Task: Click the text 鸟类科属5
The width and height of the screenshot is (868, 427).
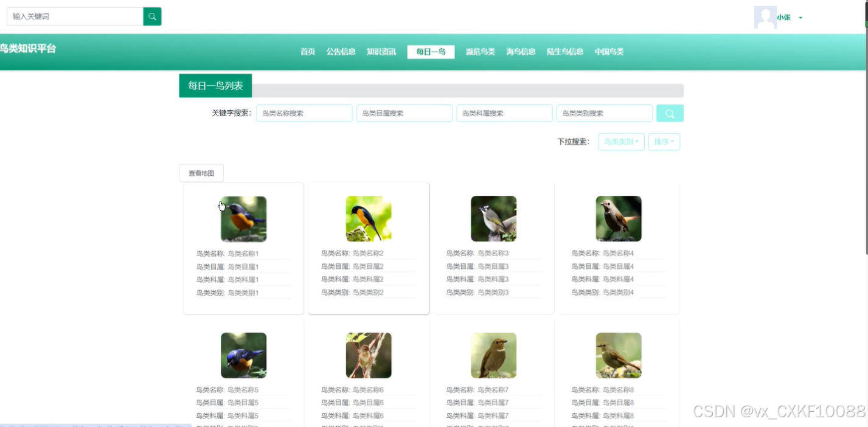Action: click(x=243, y=416)
